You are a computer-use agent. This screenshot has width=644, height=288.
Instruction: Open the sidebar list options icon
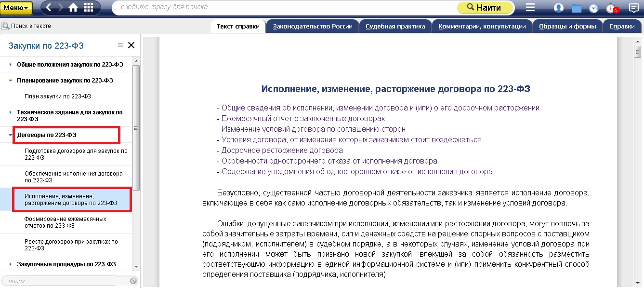120,45
